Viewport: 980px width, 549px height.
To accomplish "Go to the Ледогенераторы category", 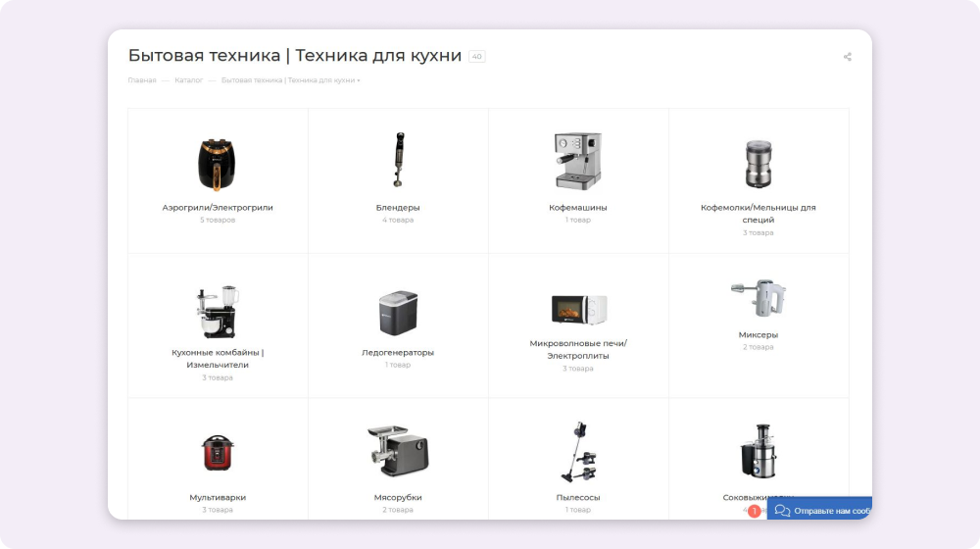I will 398,353.
